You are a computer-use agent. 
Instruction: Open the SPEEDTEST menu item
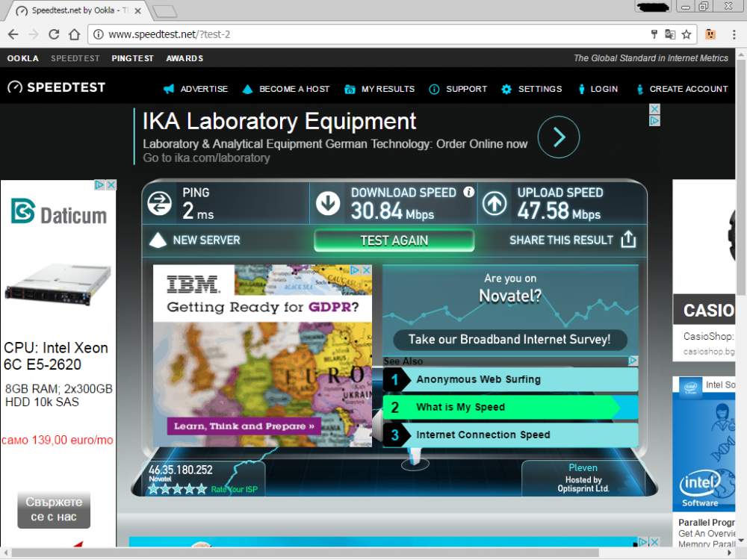pyautogui.click(x=75, y=58)
